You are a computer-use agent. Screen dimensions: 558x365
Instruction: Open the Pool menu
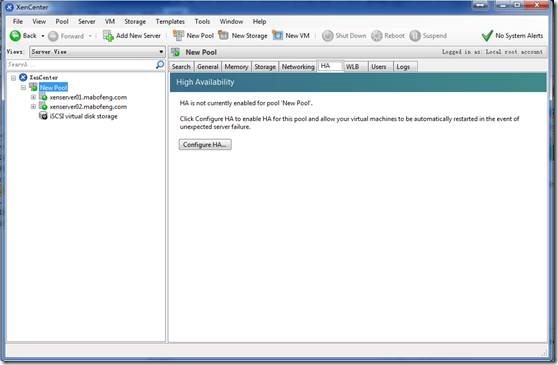point(62,21)
